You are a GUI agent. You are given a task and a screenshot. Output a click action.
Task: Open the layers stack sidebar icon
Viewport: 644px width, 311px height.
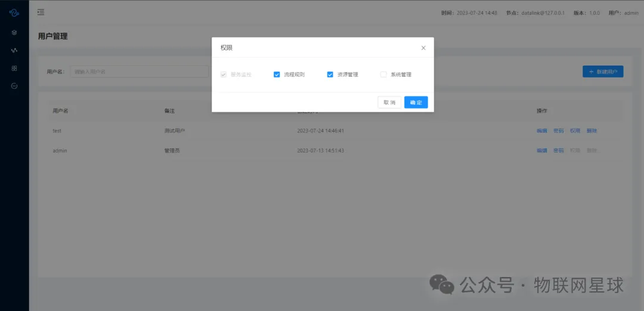[14, 32]
